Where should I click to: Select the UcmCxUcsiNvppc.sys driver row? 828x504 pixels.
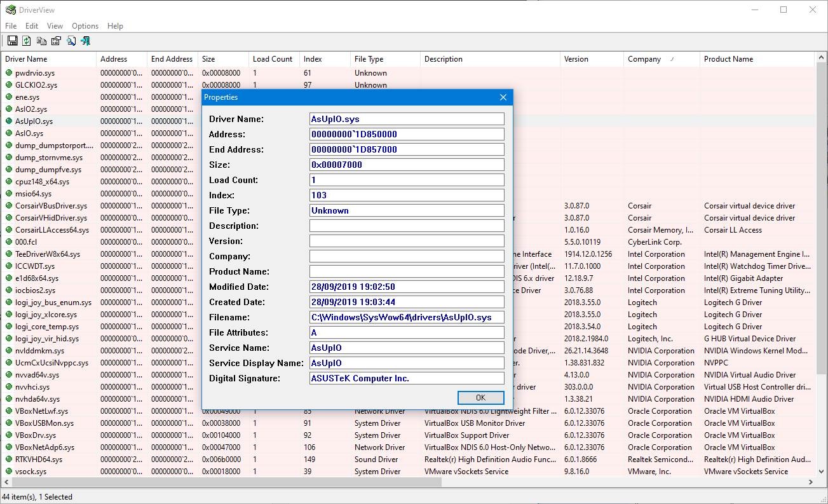407,363
